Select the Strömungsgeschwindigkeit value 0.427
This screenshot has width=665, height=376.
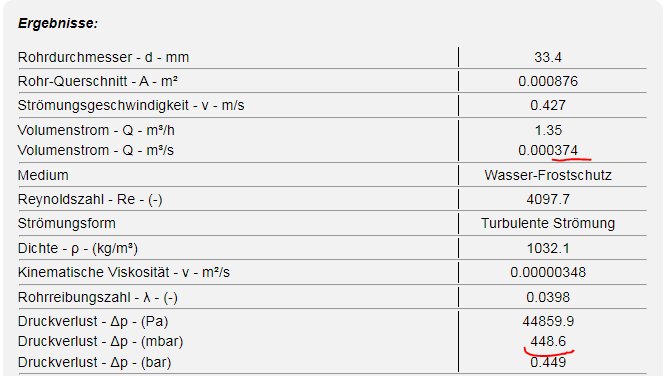click(x=548, y=105)
